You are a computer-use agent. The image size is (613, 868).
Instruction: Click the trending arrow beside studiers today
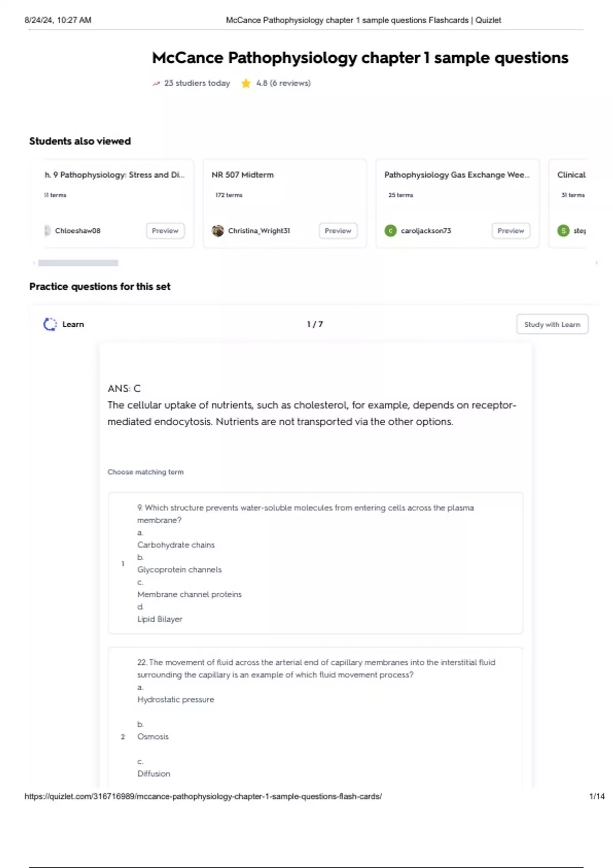(156, 83)
